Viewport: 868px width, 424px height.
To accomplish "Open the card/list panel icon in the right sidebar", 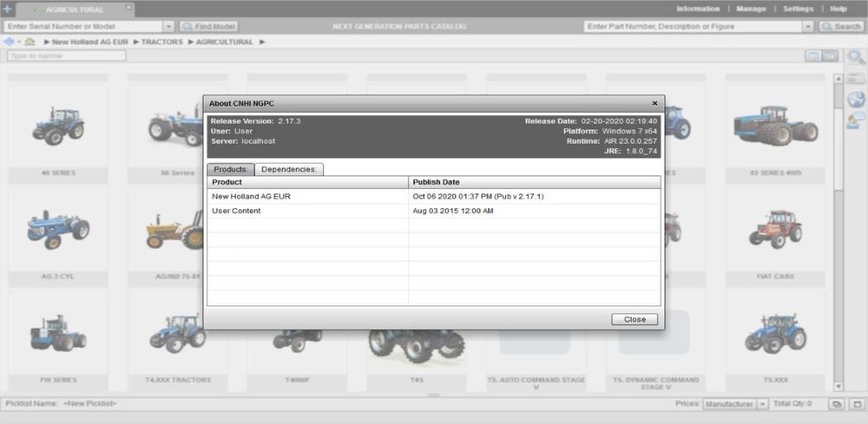I will tap(856, 78).
